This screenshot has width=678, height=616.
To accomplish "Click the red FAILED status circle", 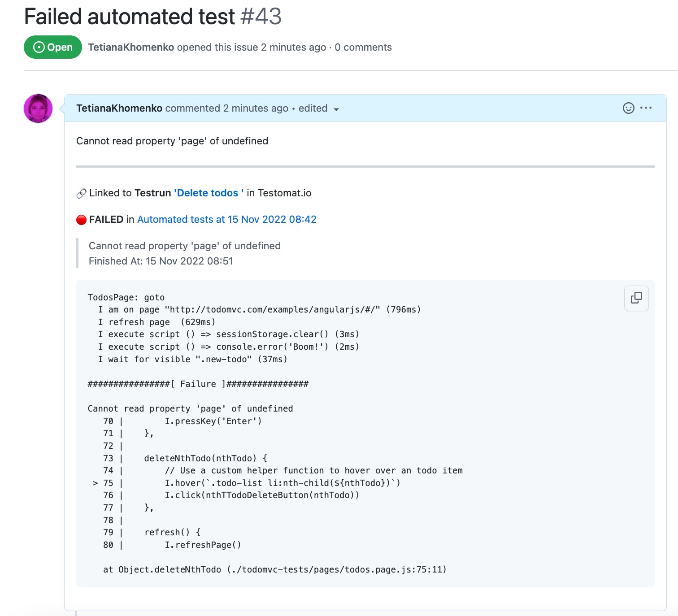I will [x=81, y=220].
